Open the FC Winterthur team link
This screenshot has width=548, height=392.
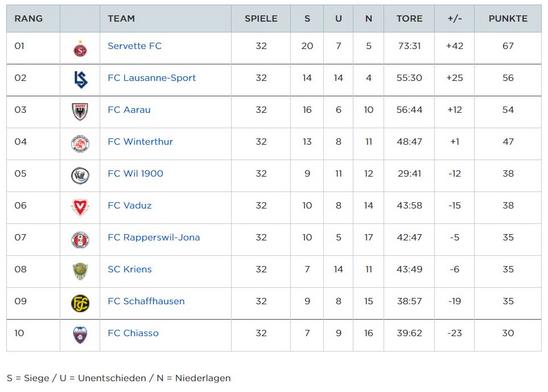[140, 141]
